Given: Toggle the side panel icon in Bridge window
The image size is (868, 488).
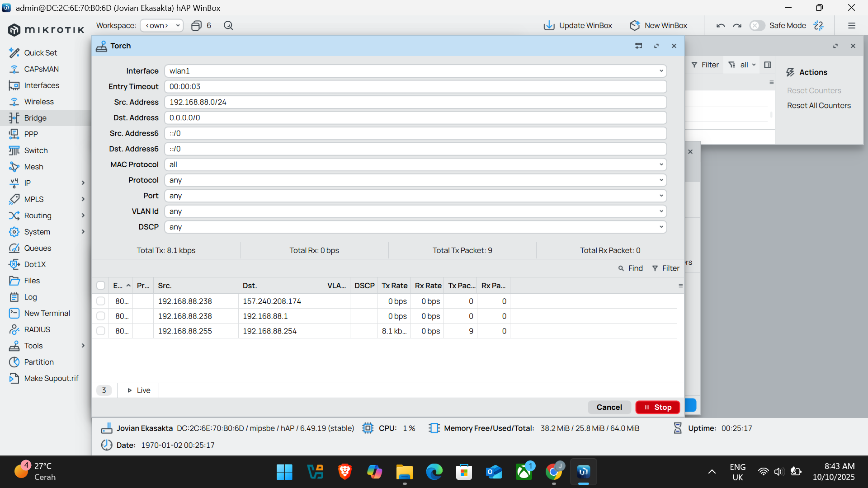Looking at the screenshot, I should tap(767, 65).
